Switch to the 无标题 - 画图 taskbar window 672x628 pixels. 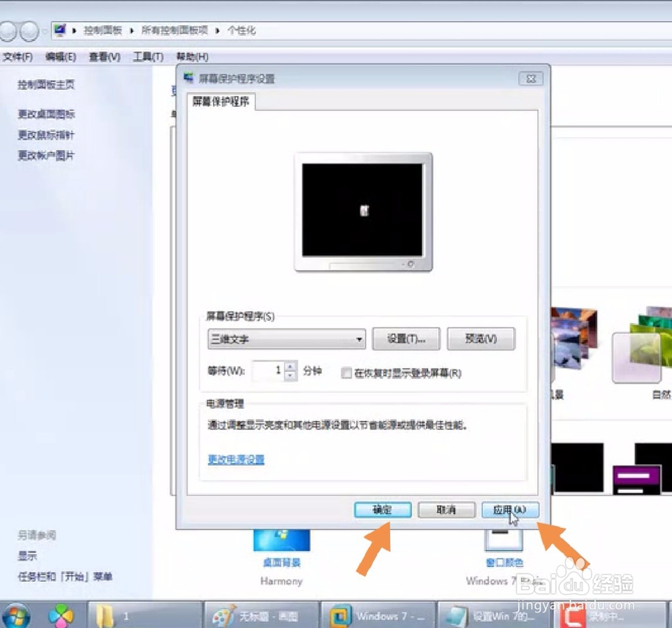pos(261,616)
